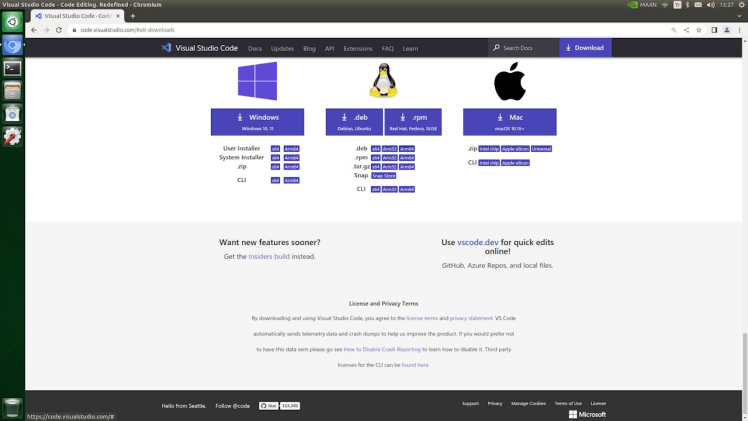748x421 pixels.
Task: Open the API menu item
Action: (x=330, y=49)
